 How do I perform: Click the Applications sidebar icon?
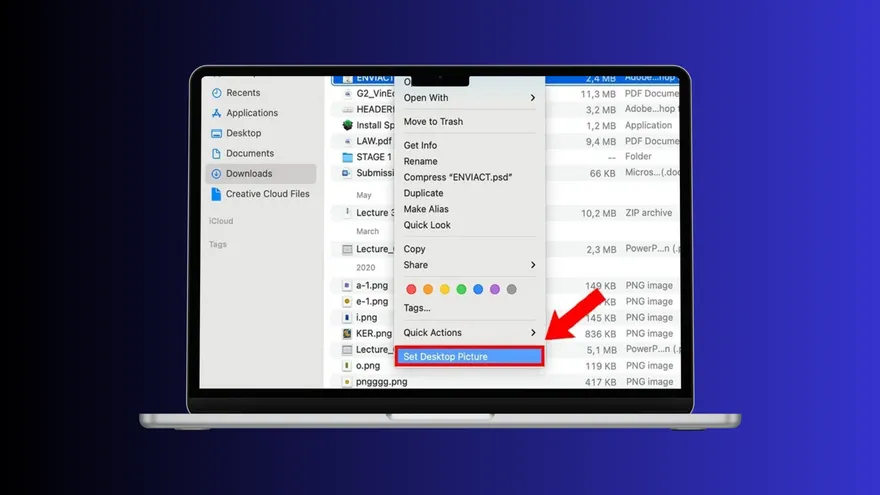click(x=216, y=113)
